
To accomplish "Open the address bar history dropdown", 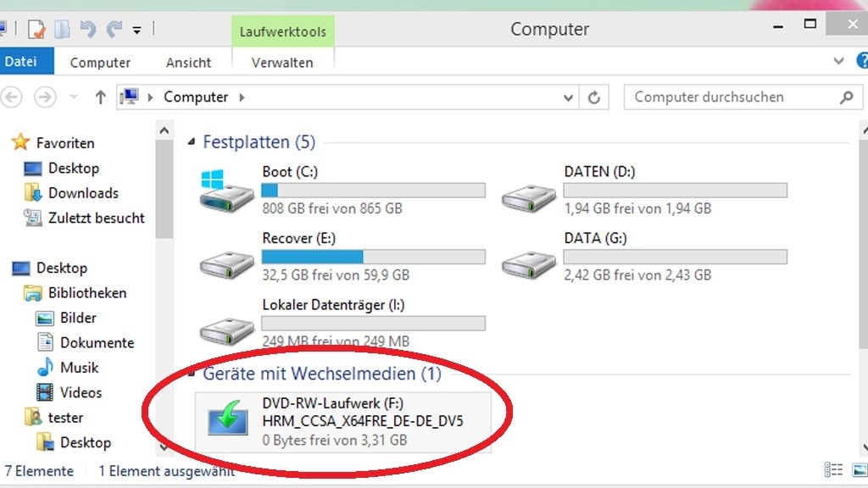I will tap(569, 97).
